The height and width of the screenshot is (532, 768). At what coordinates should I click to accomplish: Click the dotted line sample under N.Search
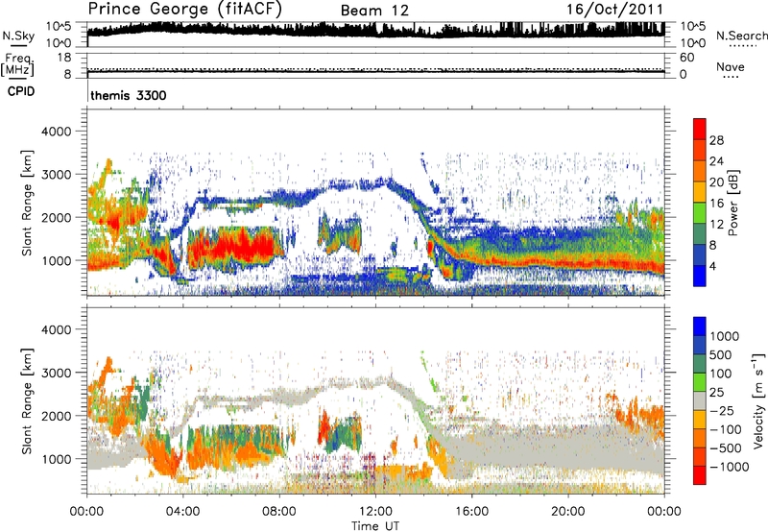pos(742,46)
